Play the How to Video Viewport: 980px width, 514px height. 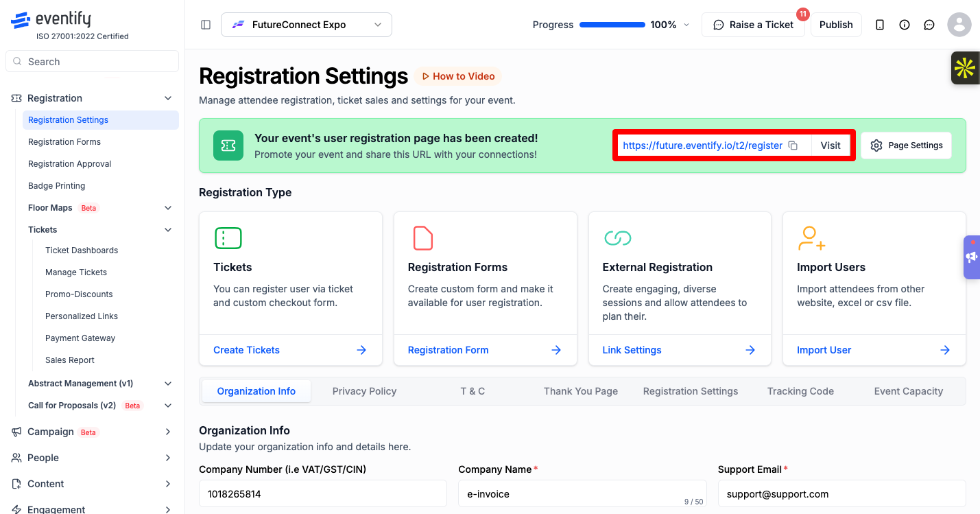tap(458, 76)
